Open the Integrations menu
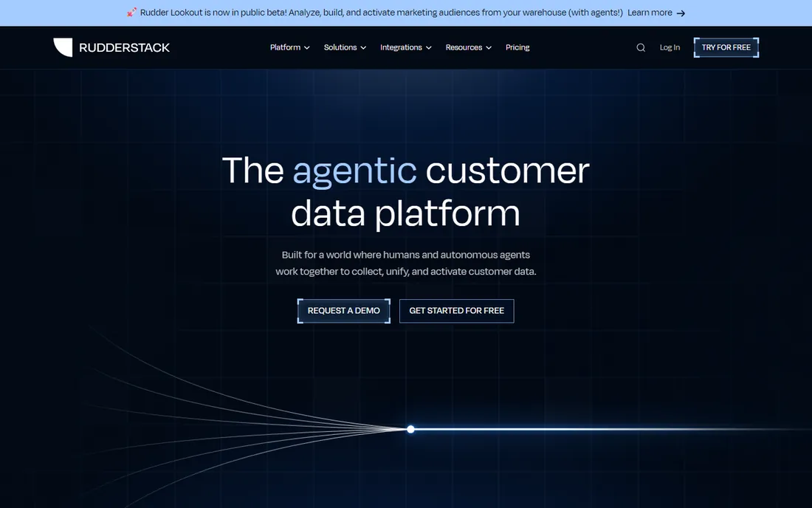Image resolution: width=812 pixels, height=508 pixels. click(x=401, y=47)
